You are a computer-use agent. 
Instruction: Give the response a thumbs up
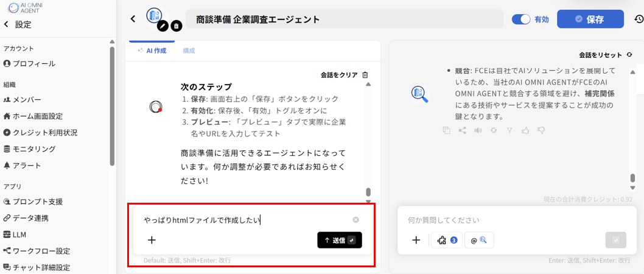(525, 130)
